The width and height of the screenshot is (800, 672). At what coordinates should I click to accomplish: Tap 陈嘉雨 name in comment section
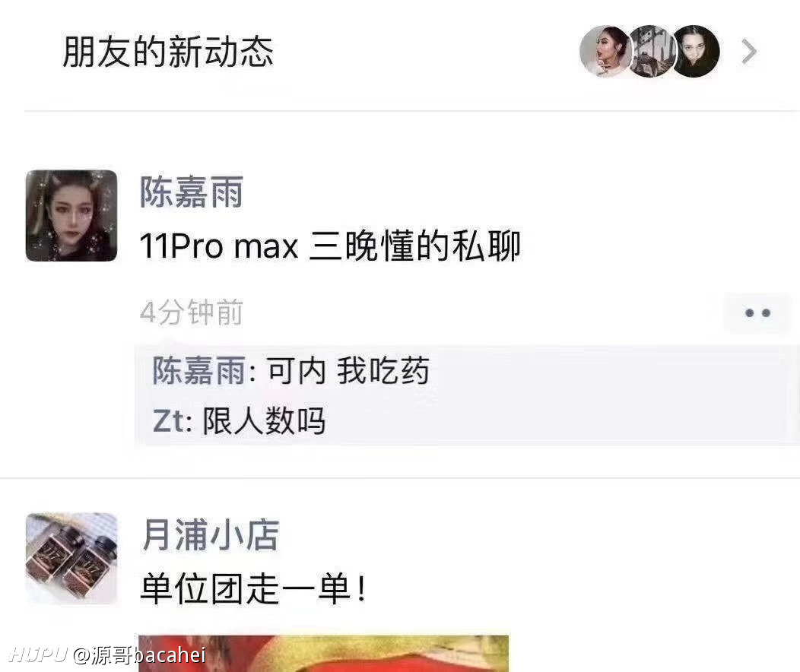199,370
